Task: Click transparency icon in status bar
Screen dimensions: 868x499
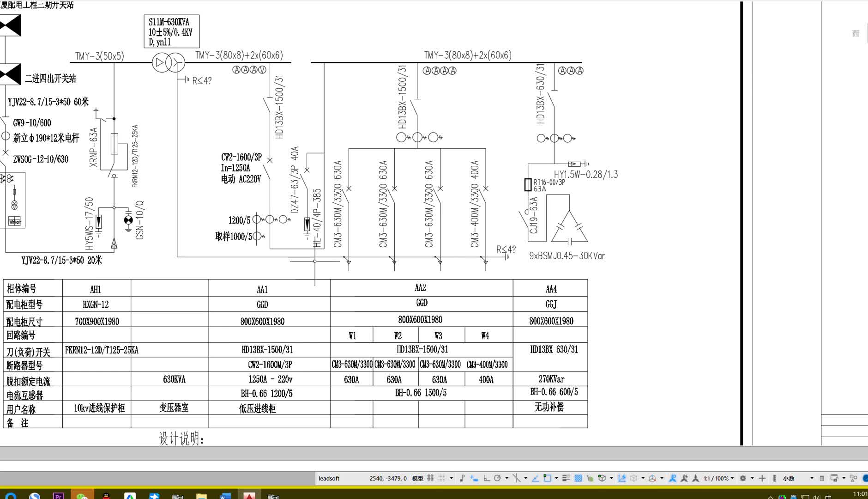Action: 578,478
